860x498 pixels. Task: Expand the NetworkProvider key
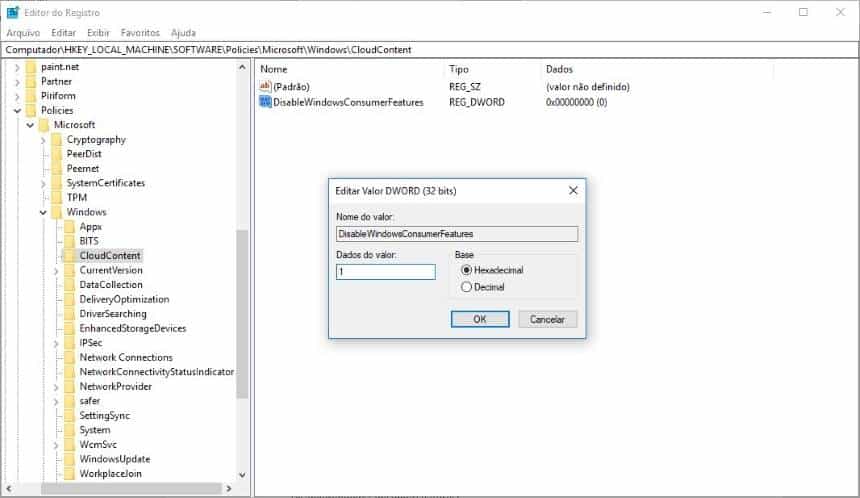(x=56, y=387)
